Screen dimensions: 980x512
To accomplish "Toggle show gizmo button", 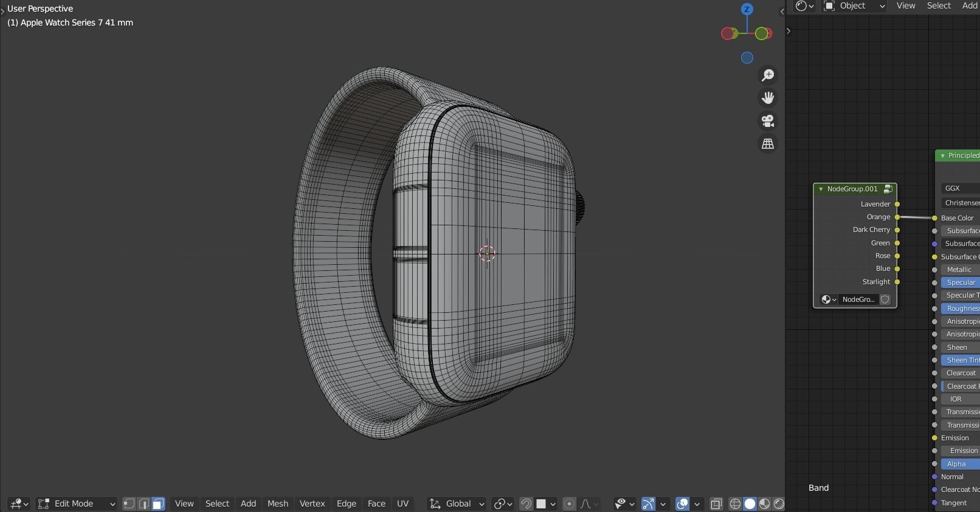I will click(x=648, y=503).
